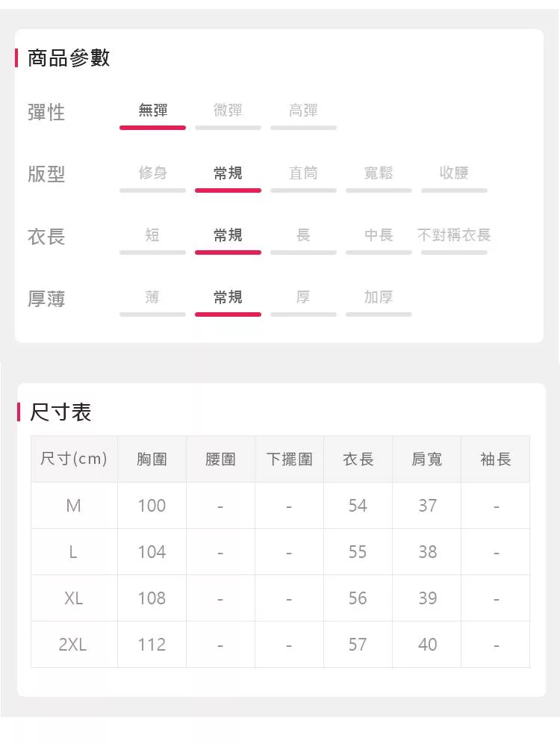The width and height of the screenshot is (560, 744).
Task: Select the 2XL size row label
Action: [73, 645]
